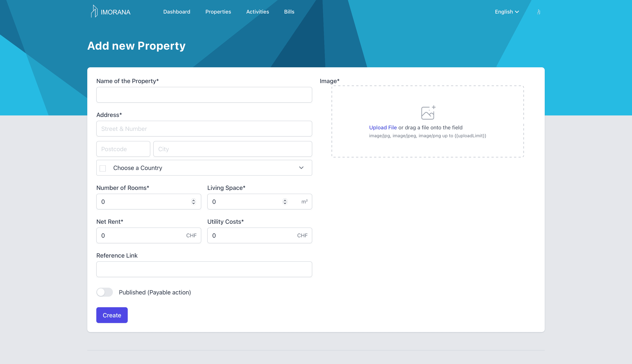The width and height of the screenshot is (632, 364).
Task: Focus the Number of Rooms input
Action: (x=149, y=202)
